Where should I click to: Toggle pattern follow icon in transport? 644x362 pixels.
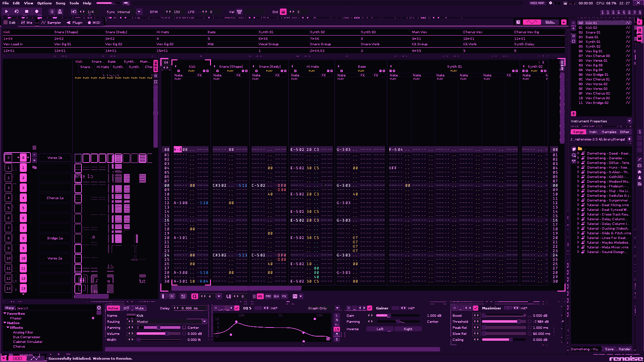52,11
